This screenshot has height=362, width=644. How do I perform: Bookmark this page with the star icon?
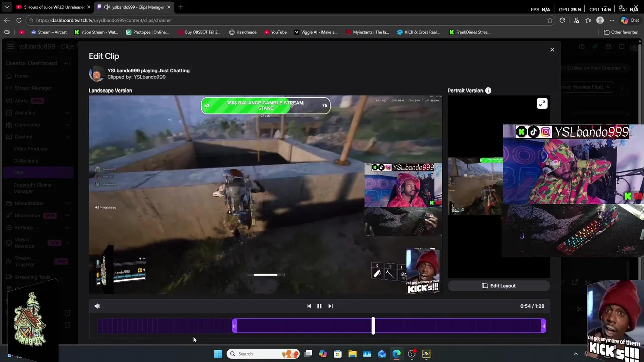click(550, 20)
